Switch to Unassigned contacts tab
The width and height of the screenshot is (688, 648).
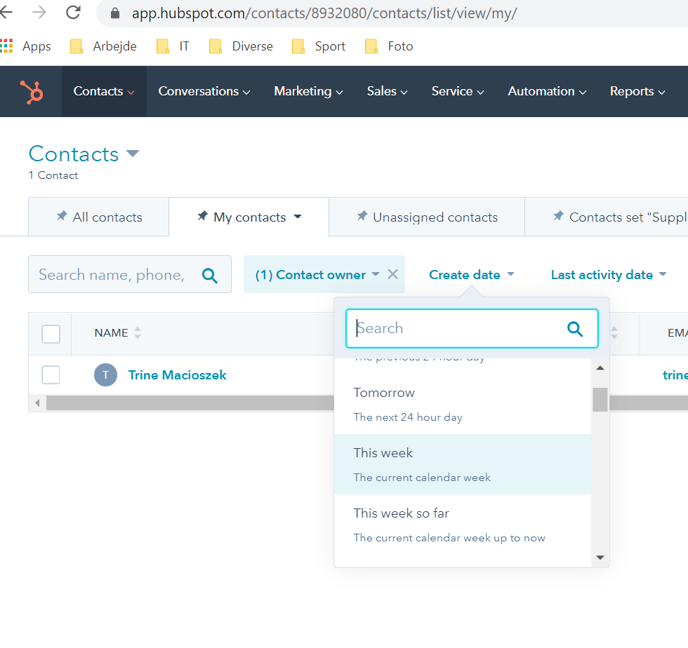(x=427, y=217)
